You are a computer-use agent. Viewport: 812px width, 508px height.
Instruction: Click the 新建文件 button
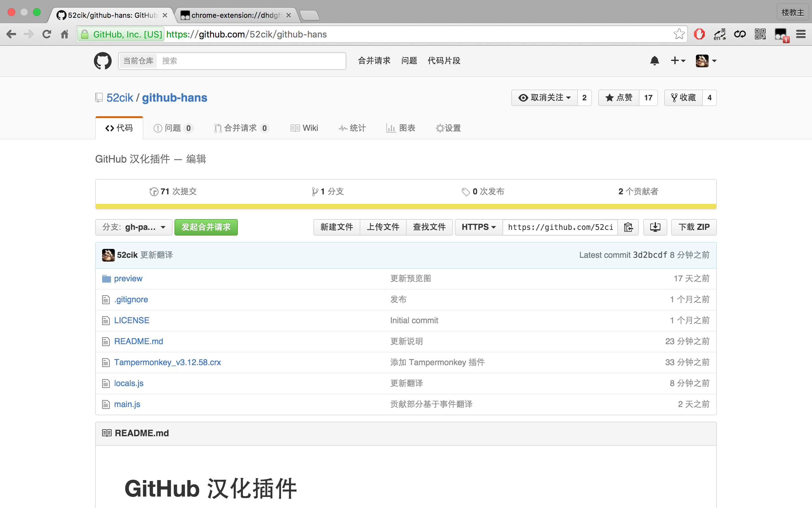[337, 227]
